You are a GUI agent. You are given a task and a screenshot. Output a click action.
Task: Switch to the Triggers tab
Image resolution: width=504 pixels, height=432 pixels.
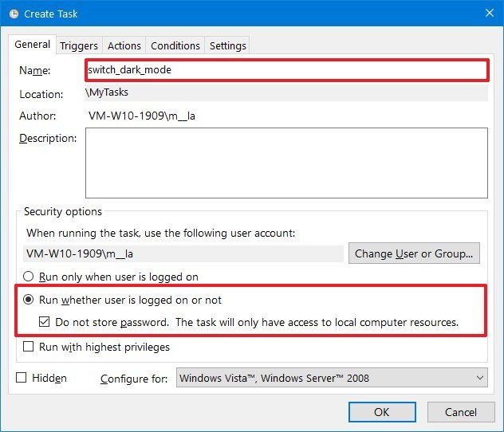coord(79,45)
